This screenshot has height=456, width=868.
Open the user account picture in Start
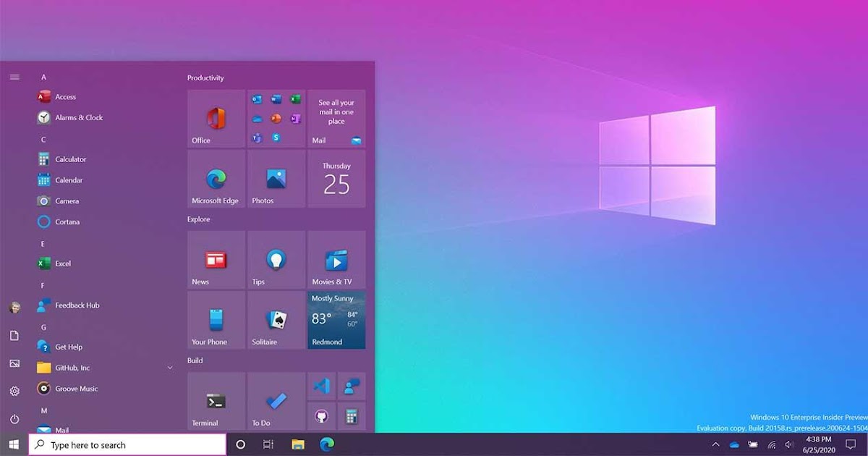tap(14, 308)
